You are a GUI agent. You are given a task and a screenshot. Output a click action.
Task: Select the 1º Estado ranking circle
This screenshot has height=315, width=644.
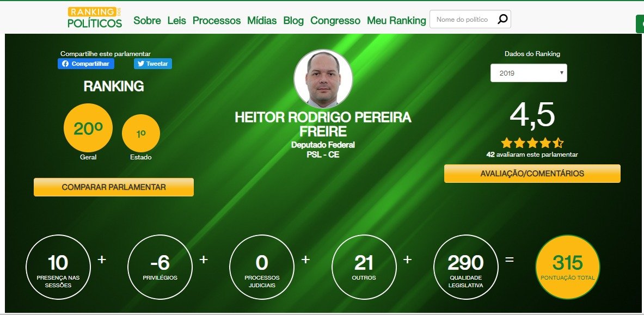coord(141,133)
